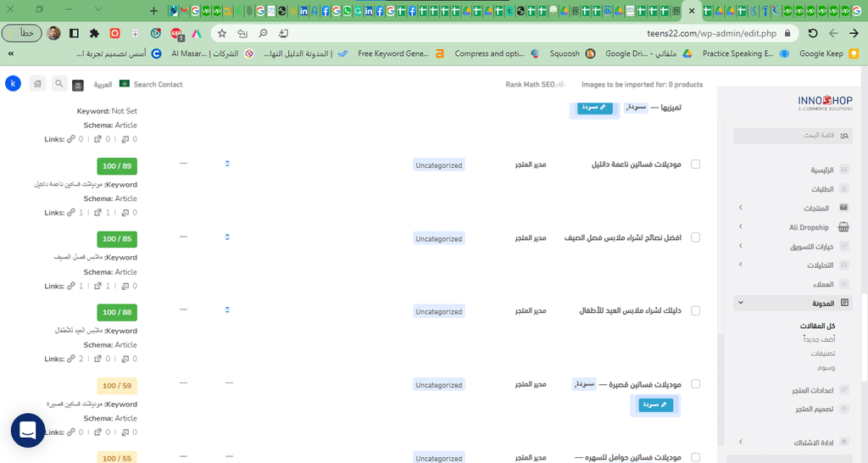This screenshot has height=463, width=868.
Task: Select checkbox for موديلات فساتين قصيرة
Action: tap(695, 384)
